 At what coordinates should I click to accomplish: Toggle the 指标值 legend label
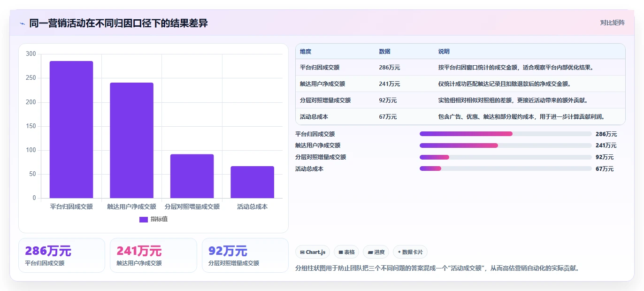point(159,219)
